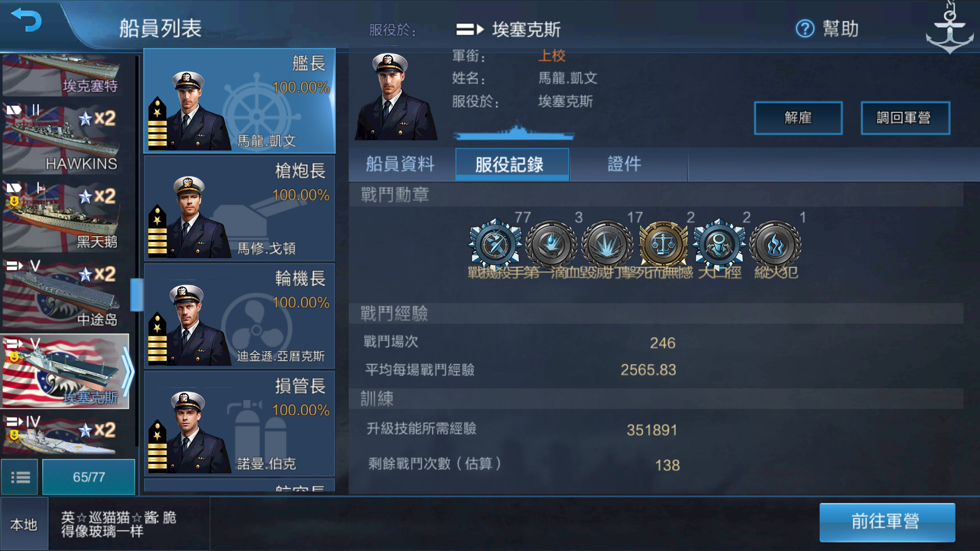This screenshot has width=980, height=551.
Task: Switch to the 船員資料 tab
Action: pos(401,164)
